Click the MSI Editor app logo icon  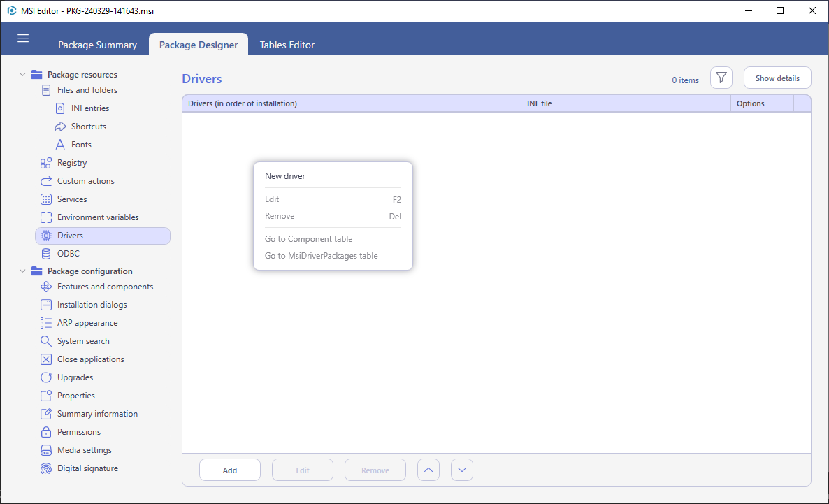pyautogui.click(x=12, y=10)
